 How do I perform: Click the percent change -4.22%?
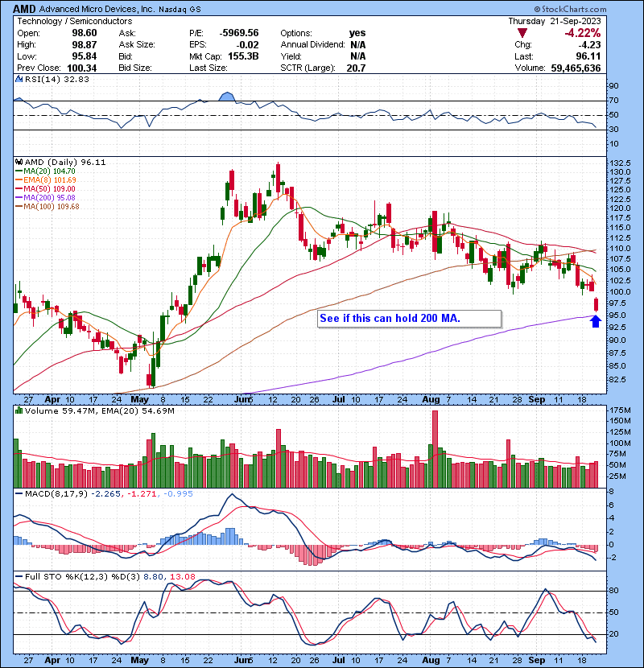pyautogui.click(x=582, y=33)
